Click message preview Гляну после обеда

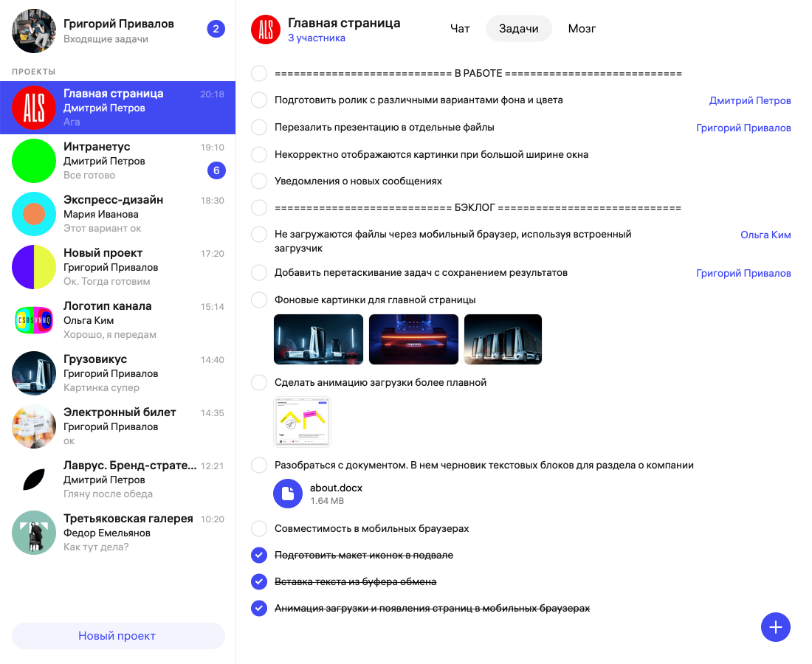click(x=108, y=494)
